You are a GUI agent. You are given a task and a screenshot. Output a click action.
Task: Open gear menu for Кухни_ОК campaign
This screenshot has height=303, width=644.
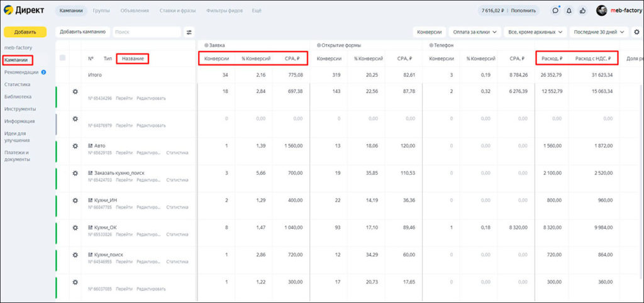(x=75, y=228)
